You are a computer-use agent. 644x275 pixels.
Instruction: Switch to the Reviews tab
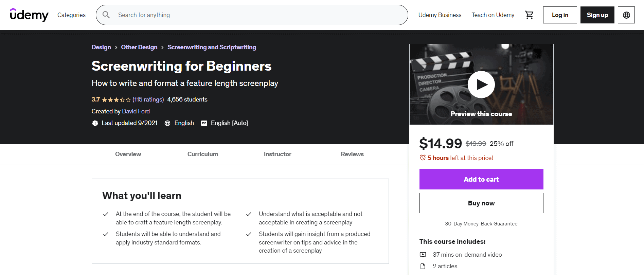click(352, 154)
